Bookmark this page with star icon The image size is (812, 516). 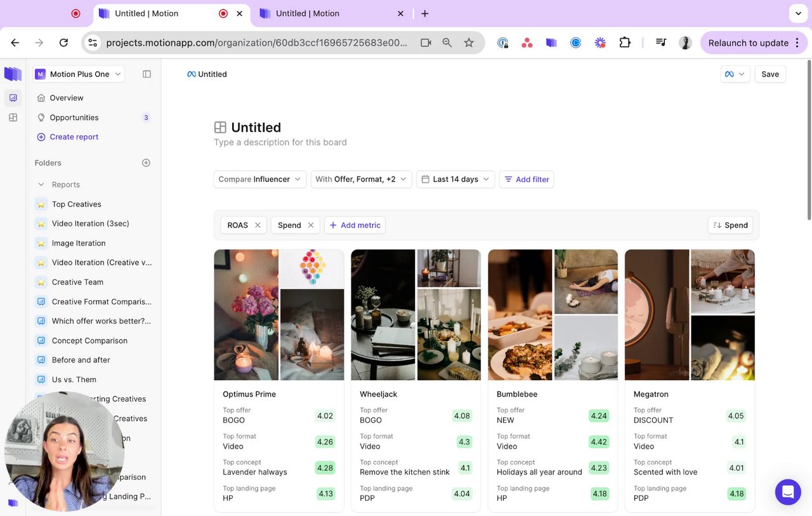(x=469, y=43)
